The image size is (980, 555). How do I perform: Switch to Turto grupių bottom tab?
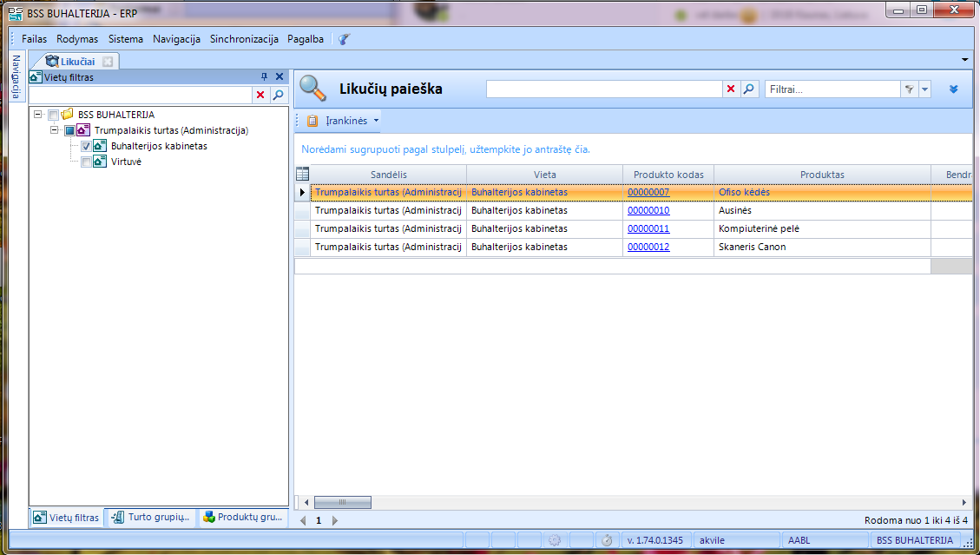(151, 518)
